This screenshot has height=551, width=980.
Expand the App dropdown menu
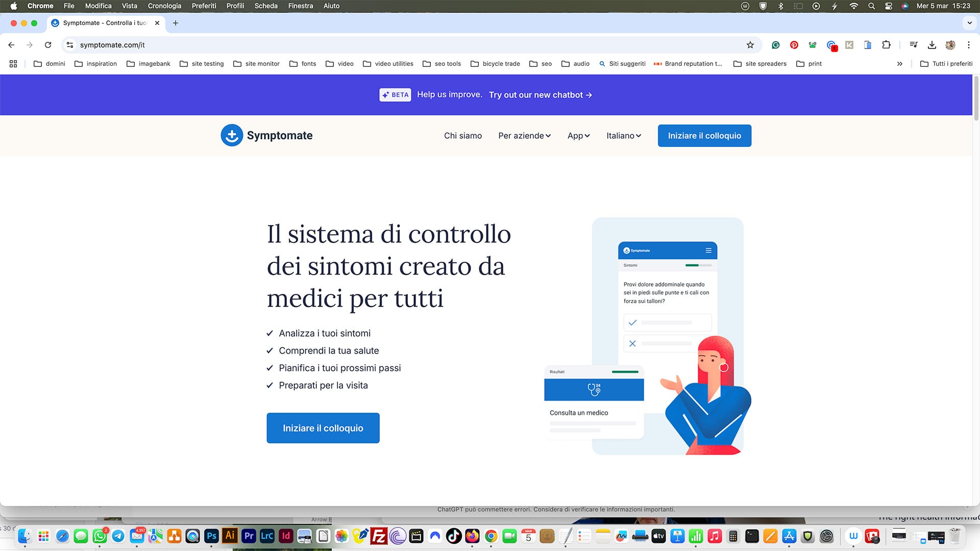coord(578,136)
